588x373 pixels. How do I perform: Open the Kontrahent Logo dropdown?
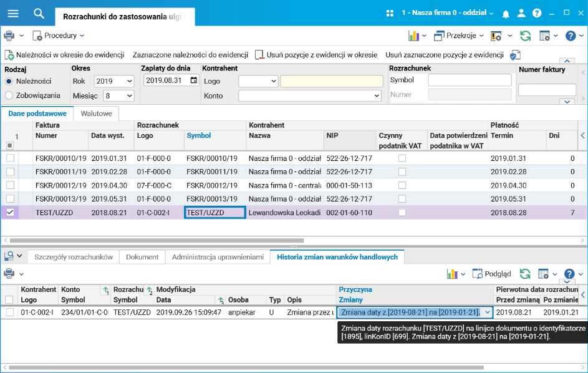(x=258, y=81)
